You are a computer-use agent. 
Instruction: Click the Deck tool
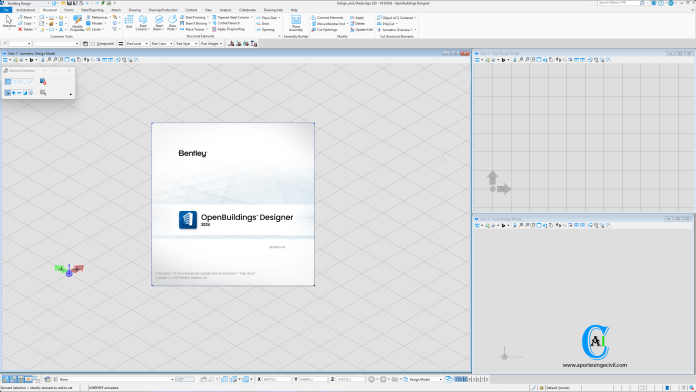click(263, 24)
